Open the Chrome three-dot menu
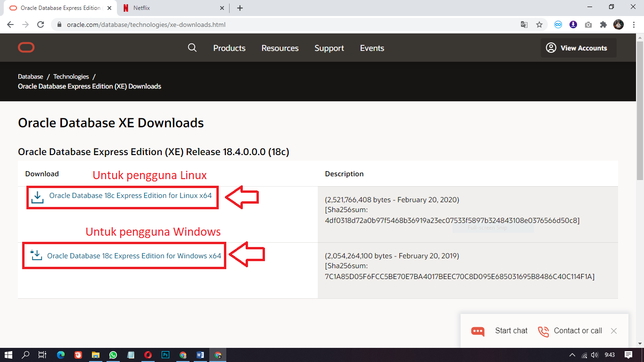Viewport: 644px width, 362px height. click(x=633, y=25)
